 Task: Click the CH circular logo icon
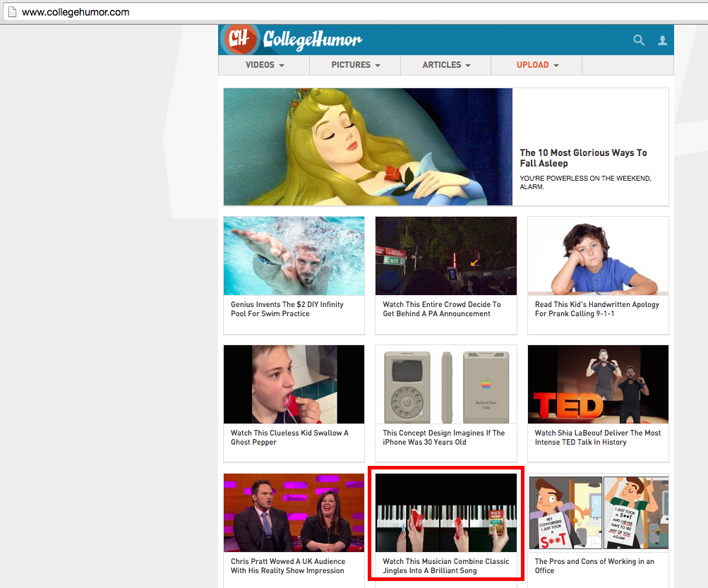pos(239,40)
